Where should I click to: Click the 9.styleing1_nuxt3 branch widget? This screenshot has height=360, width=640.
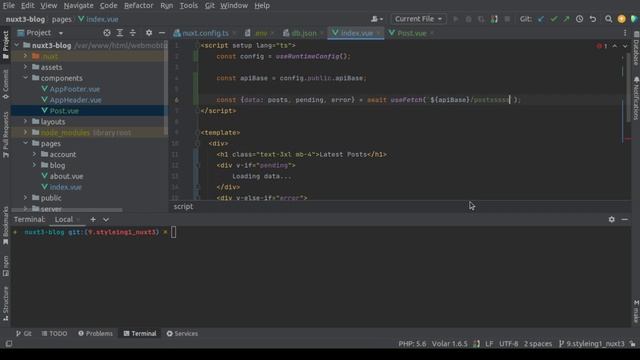(x=591, y=344)
